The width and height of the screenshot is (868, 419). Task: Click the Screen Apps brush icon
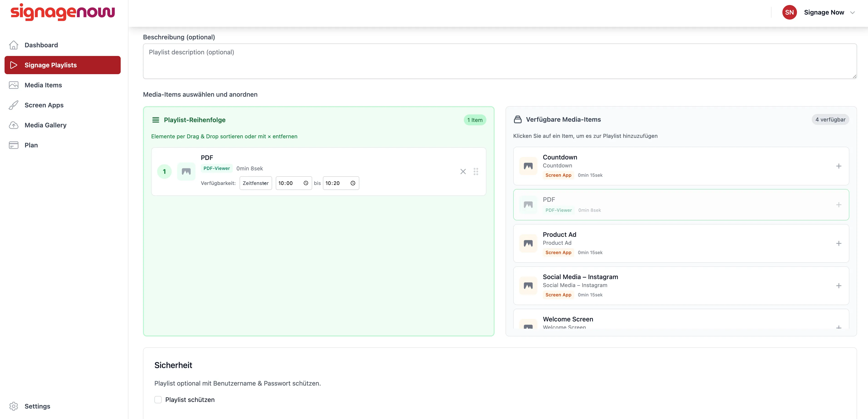click(x=13, y=105)
